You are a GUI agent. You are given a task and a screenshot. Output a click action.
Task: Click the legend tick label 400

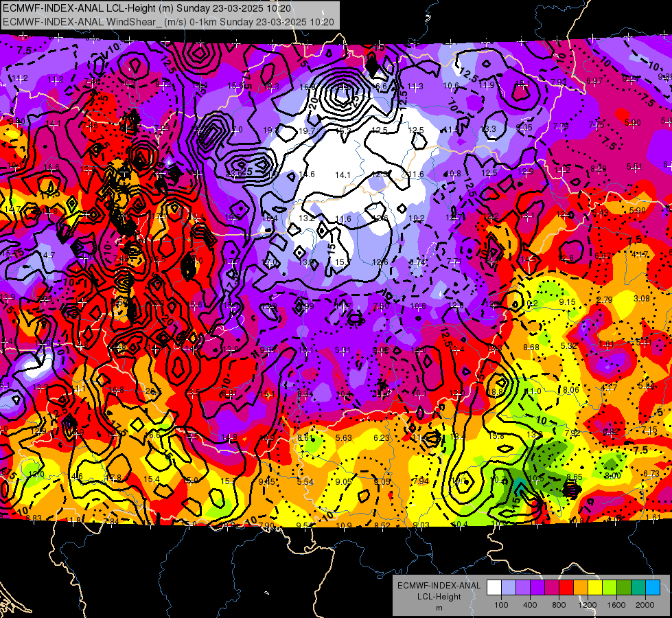coord(530,605)
